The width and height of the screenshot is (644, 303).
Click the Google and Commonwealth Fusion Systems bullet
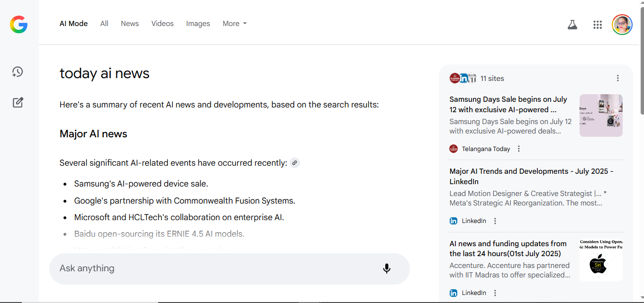pyautogui.click(x=185, y=201)
